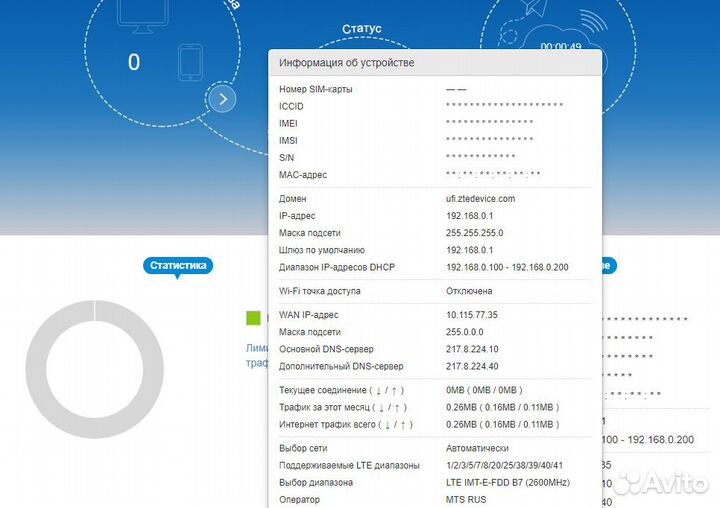Select the WAN IP value '10.115.77.35'

(472, 315)
